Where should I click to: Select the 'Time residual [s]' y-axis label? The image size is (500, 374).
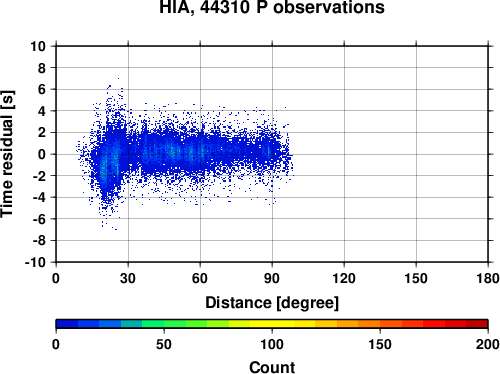pos(7,154)
